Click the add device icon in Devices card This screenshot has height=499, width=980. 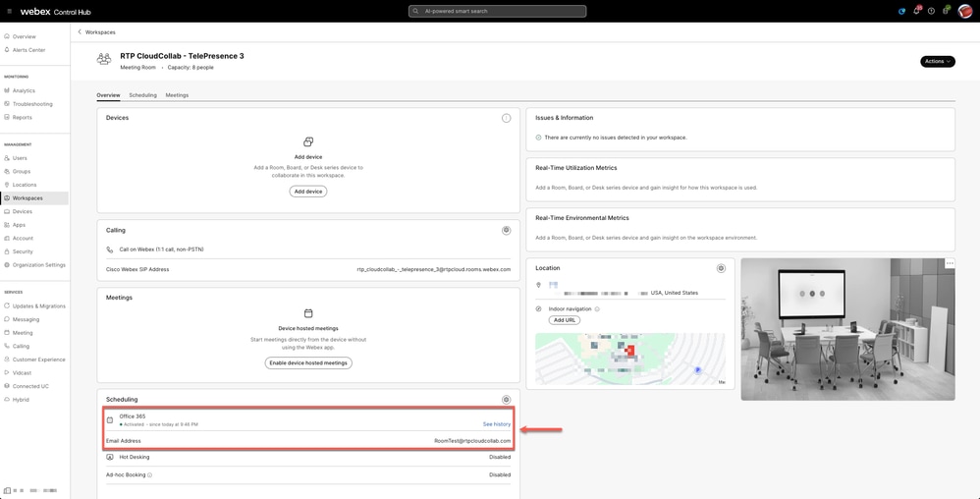coord(308,142)
